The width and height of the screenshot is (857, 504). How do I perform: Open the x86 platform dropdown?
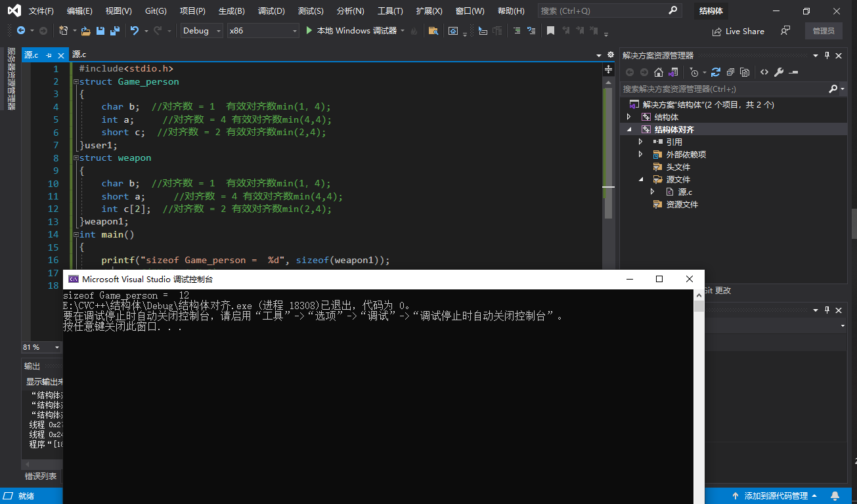[263, 31]
